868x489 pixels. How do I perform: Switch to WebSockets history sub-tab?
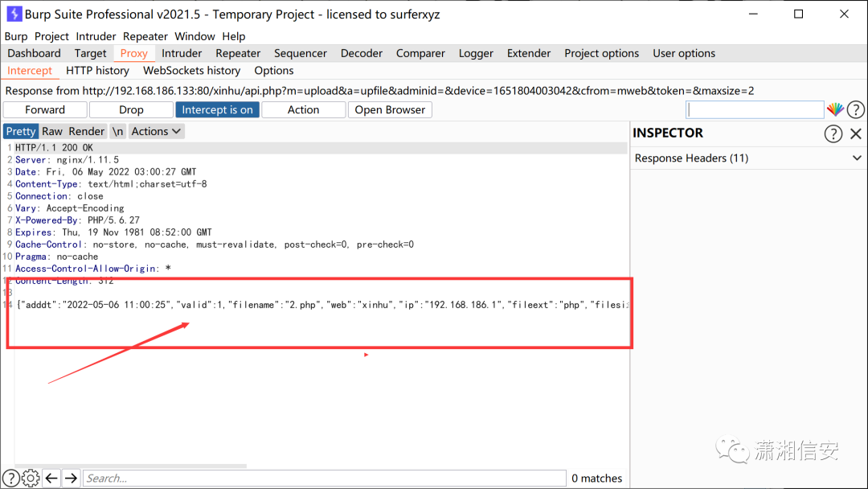[191, 70]
